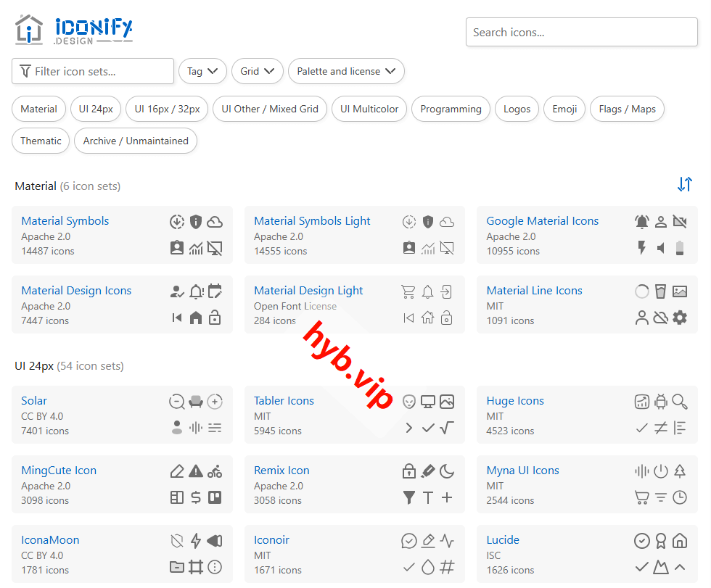Click inside the Search icons input field

[x=581, y=32]
